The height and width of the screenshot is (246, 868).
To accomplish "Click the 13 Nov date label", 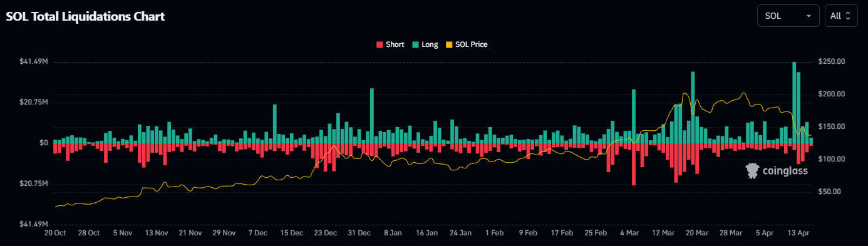I will (x=157, y=233).
